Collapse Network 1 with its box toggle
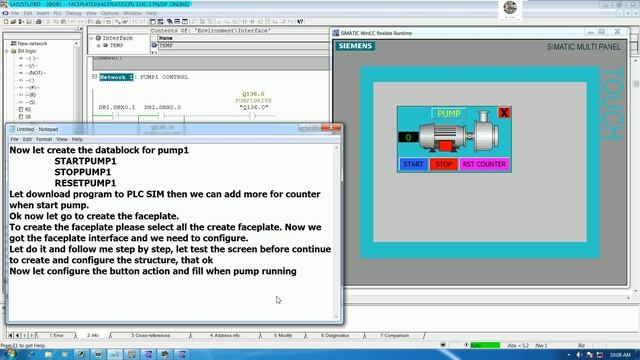This screenshot has width=640, height=360. (95, 76)
